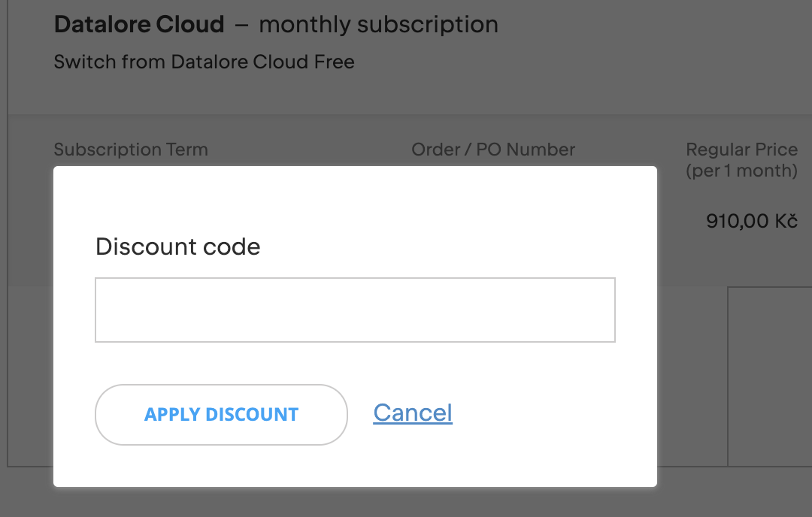Dismiss the modal via the Cancel hyperlink

[412, 412]
